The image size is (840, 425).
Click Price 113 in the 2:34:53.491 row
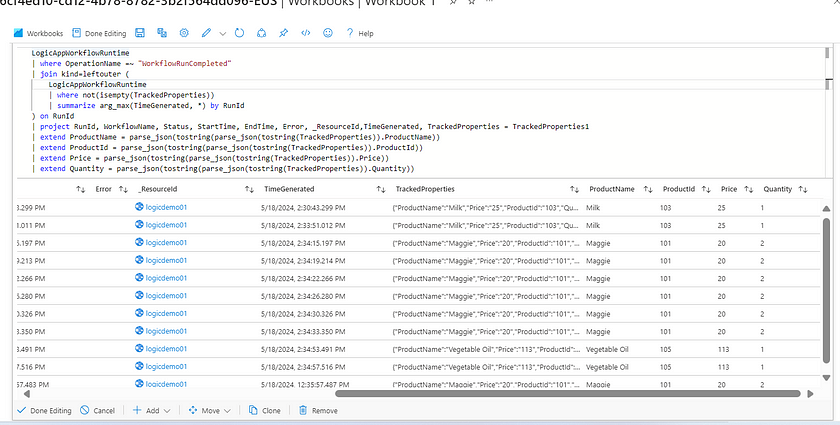(724, 349)
